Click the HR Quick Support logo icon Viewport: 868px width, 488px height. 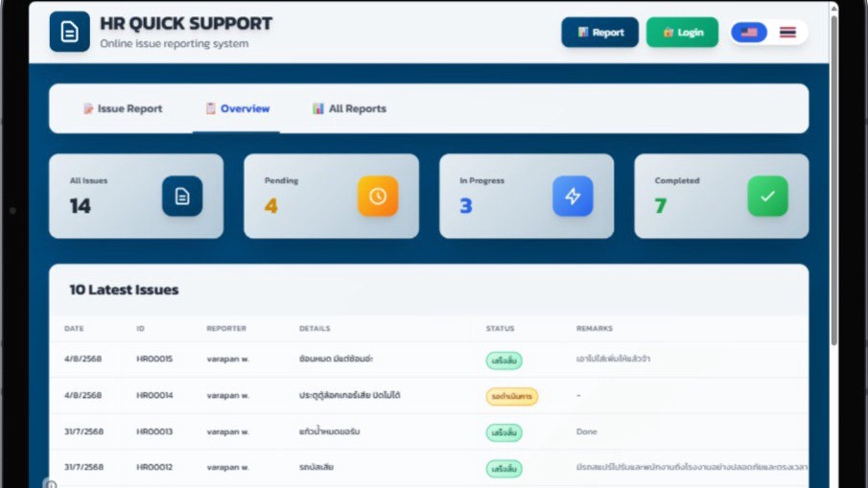pyautogui.click(x=69, y=32)
